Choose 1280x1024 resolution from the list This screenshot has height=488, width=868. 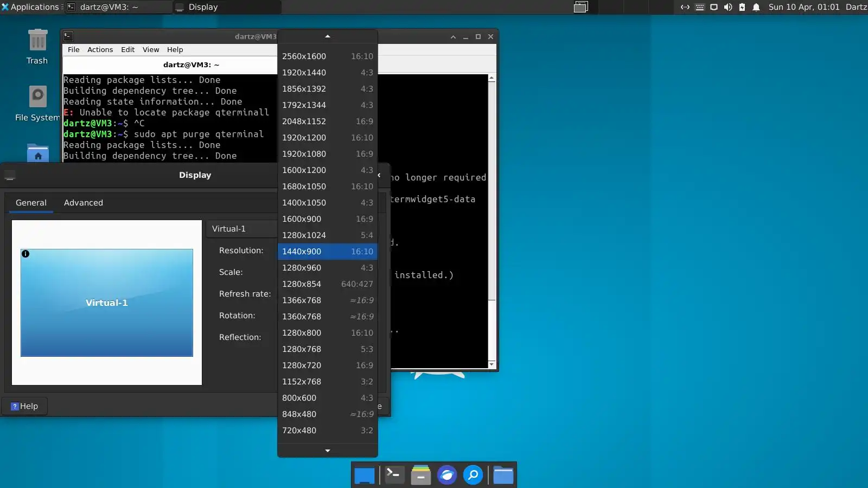(x=327, y=235)
